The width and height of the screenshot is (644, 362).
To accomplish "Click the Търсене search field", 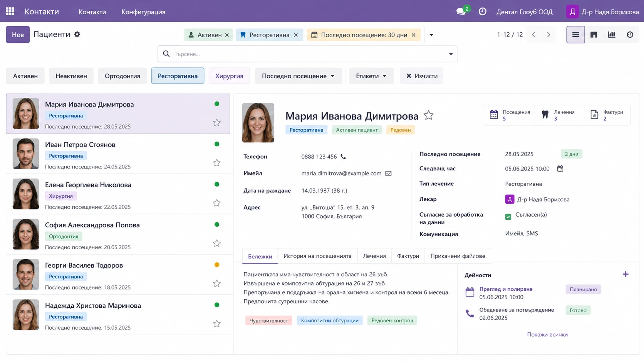I will pos(307,54).
